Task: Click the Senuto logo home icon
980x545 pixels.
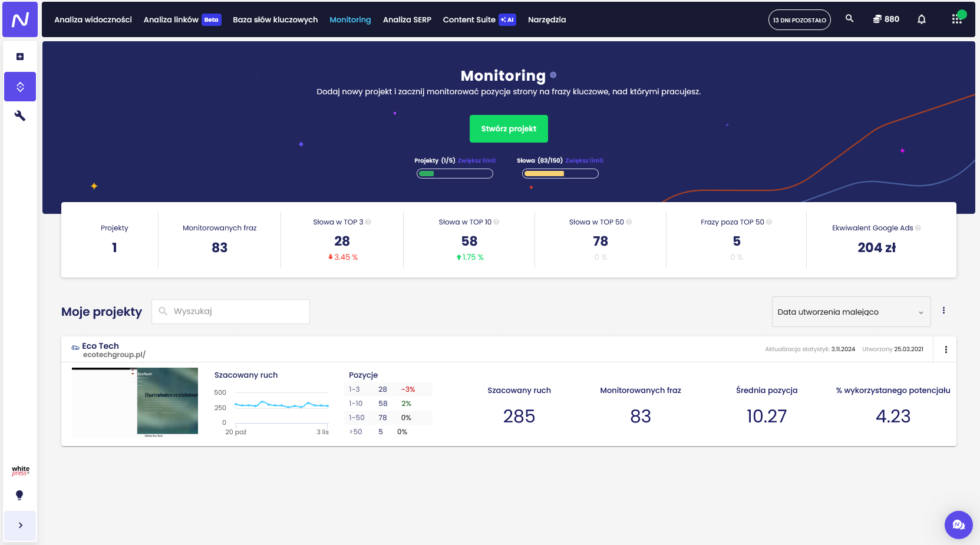Action: coord(20,19)
